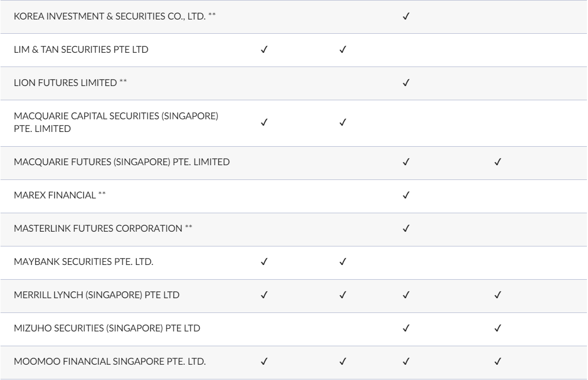Click the checkmark in the Korea Investment row
Viewport: 588px width, 380px height.
pos(406,16)
